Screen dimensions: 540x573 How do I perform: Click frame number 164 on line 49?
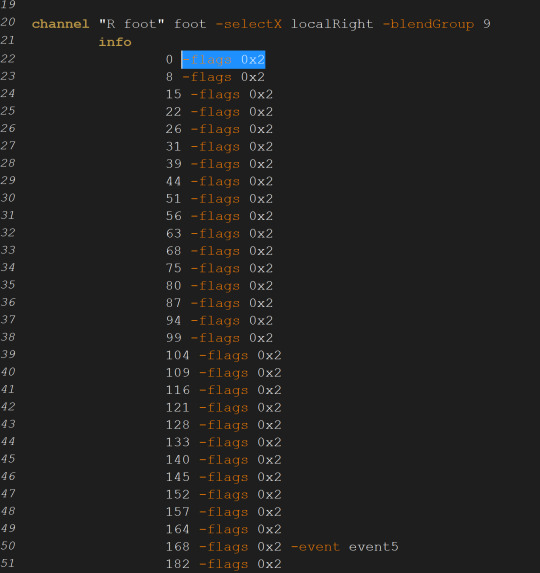pyautogui.click(x=178, y=529)
